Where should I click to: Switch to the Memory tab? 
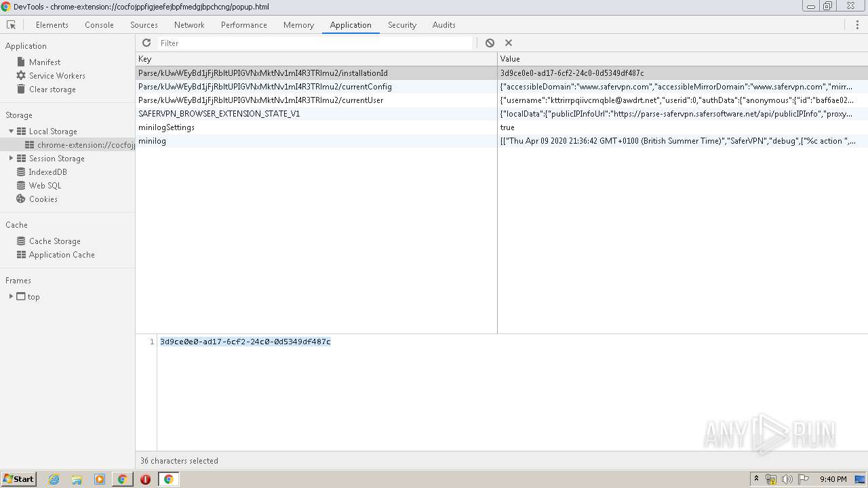[x=298, y=25]
